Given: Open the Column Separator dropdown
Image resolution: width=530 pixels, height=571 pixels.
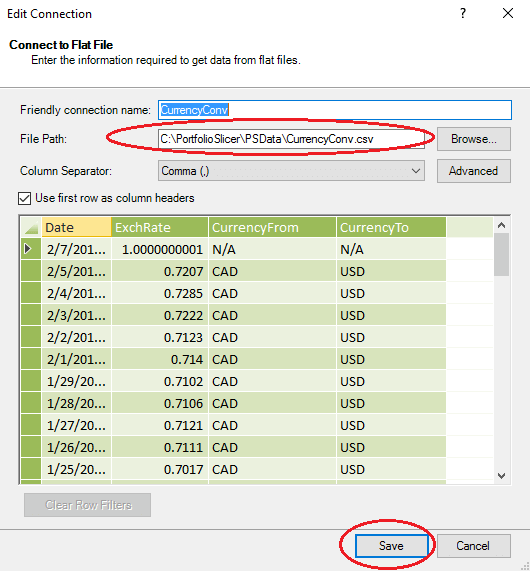Looking at the screenshot, I should 291,171.
